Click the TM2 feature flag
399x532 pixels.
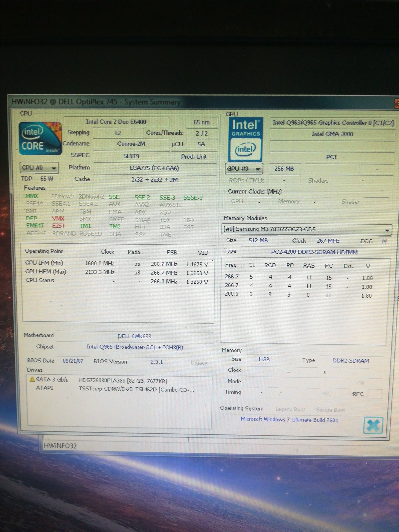(115, 226)
